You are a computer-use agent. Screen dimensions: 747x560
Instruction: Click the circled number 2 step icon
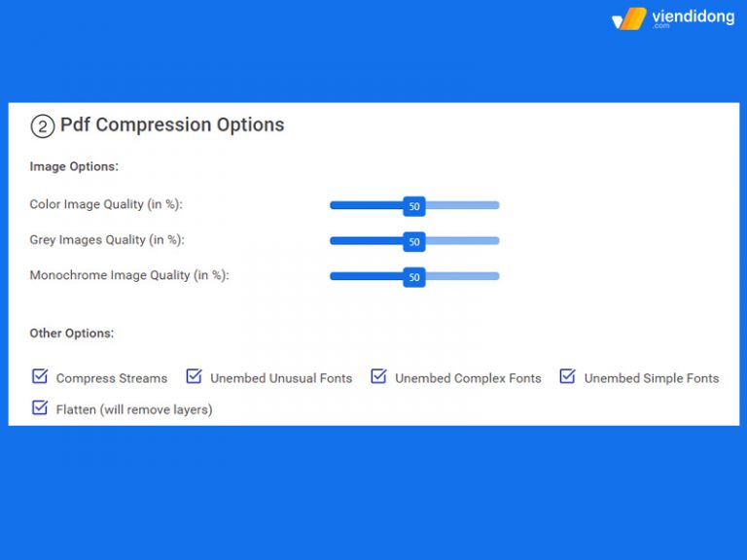tap(43, 126)
